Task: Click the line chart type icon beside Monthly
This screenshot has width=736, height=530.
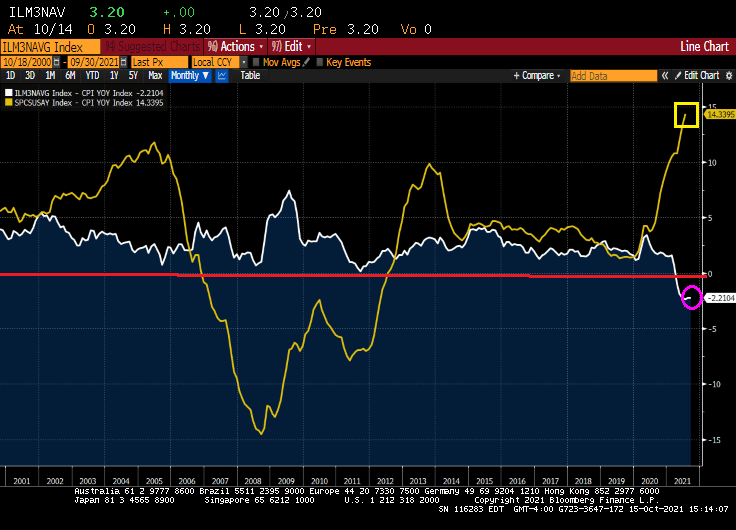Action: click(x=222, y=76)
